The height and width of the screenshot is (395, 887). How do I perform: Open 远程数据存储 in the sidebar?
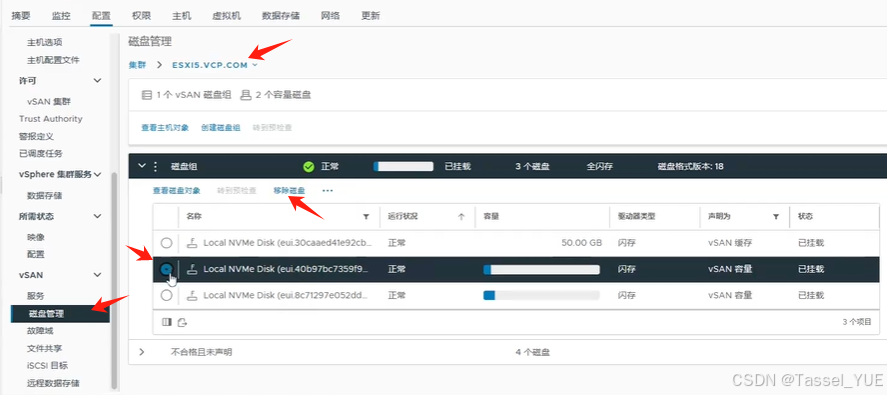pos(53,383)
